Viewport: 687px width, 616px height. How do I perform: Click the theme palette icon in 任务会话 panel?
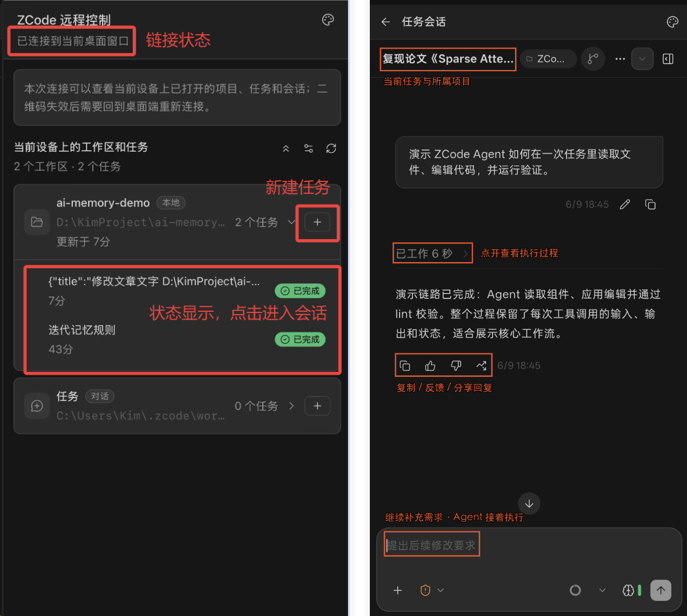(672, 22)
